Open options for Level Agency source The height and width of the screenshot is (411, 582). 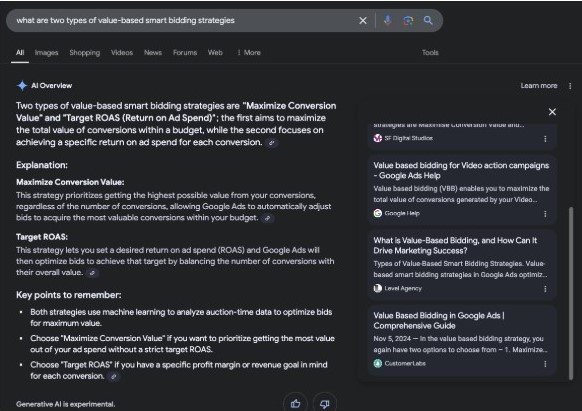(545, 289)
